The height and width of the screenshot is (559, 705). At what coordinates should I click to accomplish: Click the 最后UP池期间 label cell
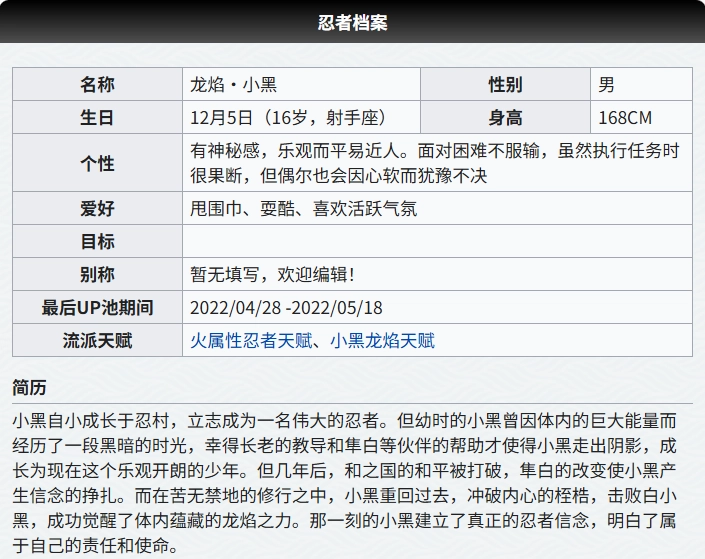98,308
